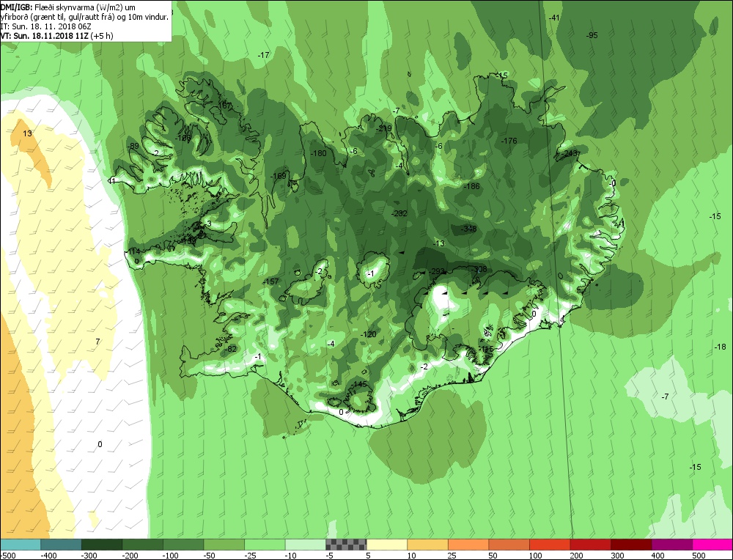Click the '50' label on the color scale

[x=493, y=556]
